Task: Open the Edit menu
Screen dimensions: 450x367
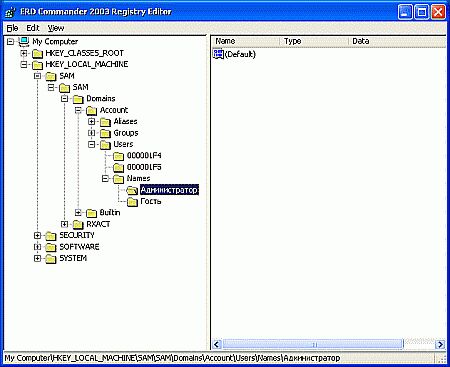Action: click(x=33, y=28)
